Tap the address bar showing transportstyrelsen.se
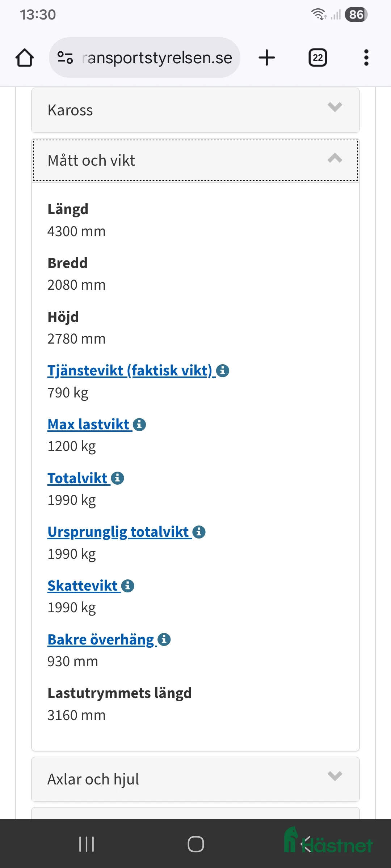Image resolution: width=391 pixels, height=868 pixels. tap(156, 57)
